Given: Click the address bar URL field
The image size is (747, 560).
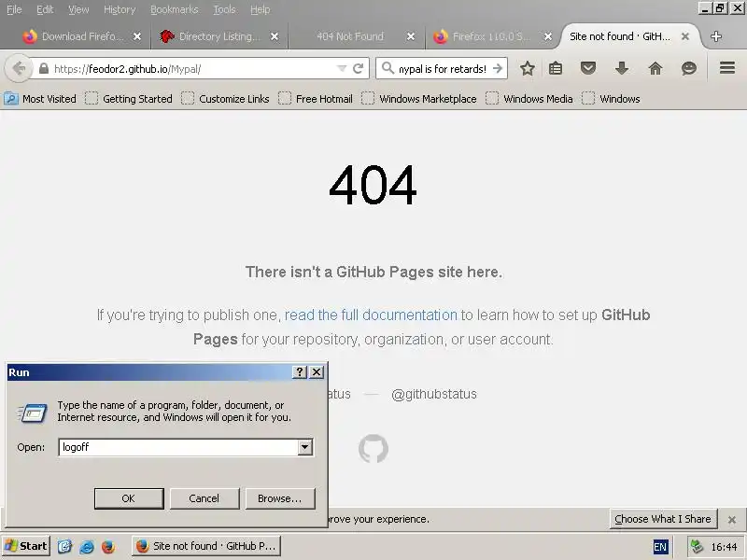Looking at the screenshot, I should tap(193, 68).
